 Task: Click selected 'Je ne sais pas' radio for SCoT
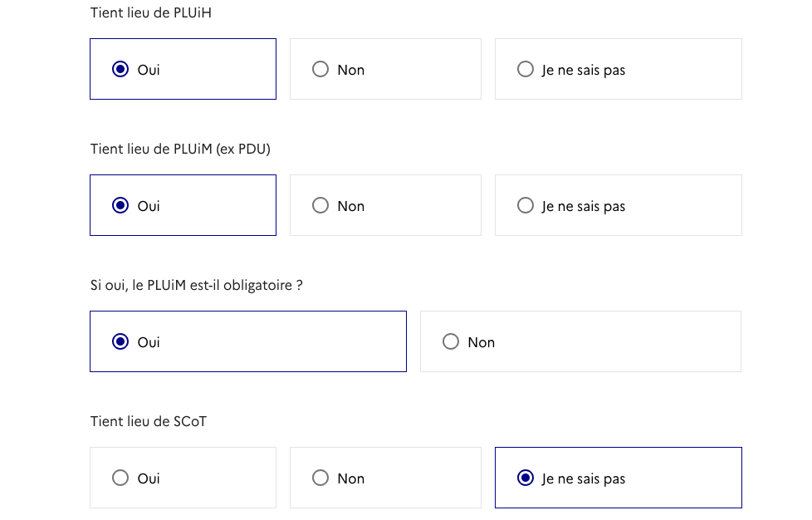[526, 478]
